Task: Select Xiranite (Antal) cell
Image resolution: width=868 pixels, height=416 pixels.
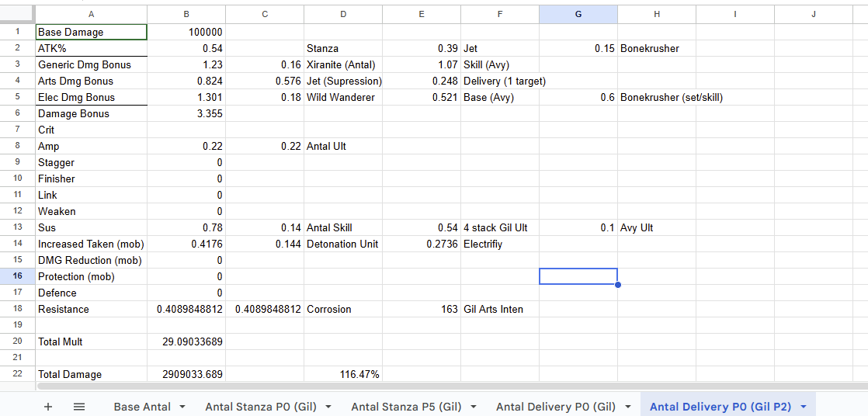Action: 342,64
